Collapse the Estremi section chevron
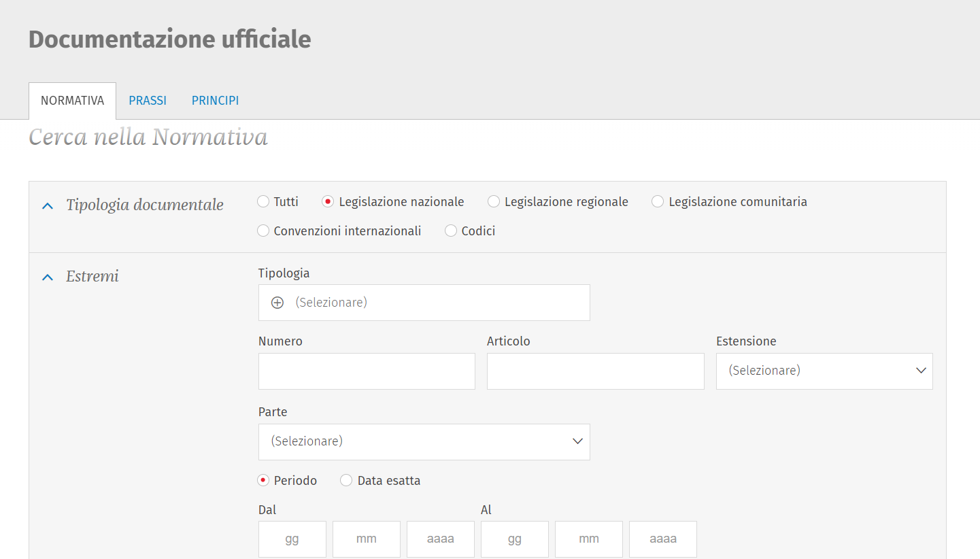This screenshot has width=980, height=559. click(x=48, y=277)
